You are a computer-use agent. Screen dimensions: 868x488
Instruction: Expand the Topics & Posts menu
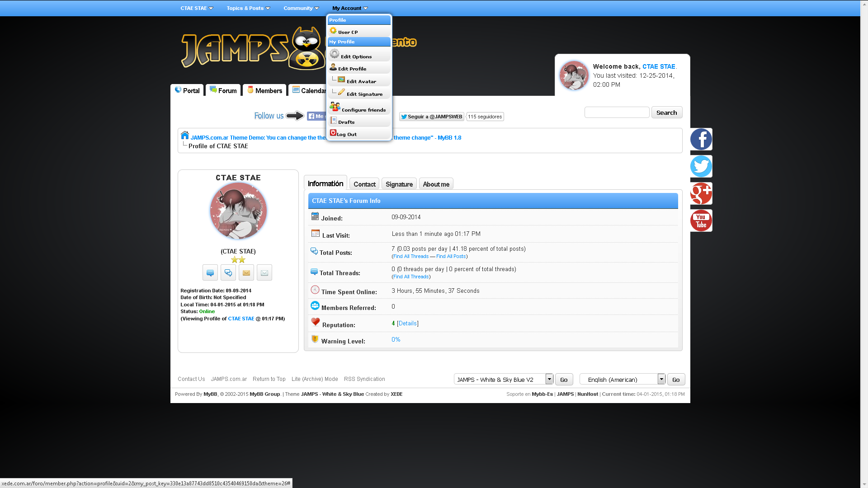pos(248,8)
